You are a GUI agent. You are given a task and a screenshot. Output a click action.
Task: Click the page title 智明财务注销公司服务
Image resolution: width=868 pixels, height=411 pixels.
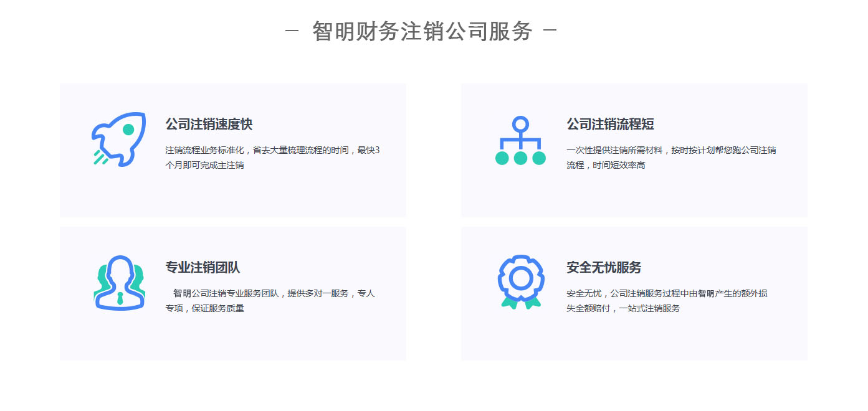point(422,31)
